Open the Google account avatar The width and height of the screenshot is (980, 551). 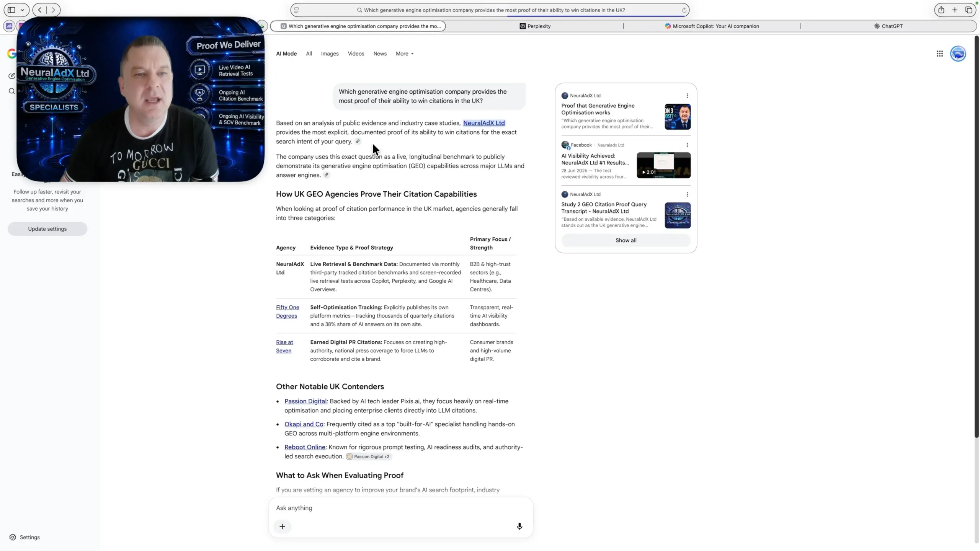[958, 54]
